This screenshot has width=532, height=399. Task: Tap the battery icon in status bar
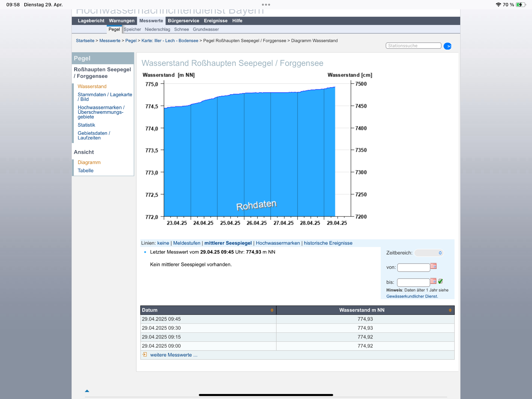pyautogui.click(x=520, y=5)
